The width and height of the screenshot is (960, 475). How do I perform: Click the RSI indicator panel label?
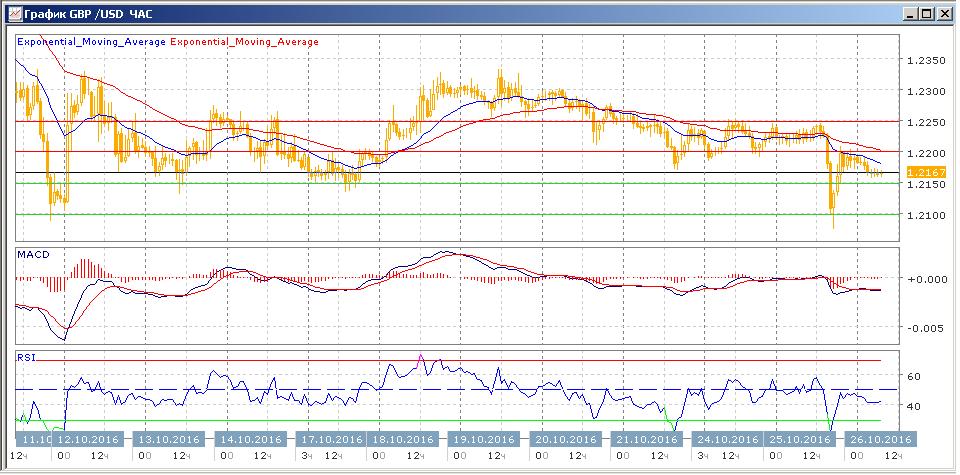(26, 356)
